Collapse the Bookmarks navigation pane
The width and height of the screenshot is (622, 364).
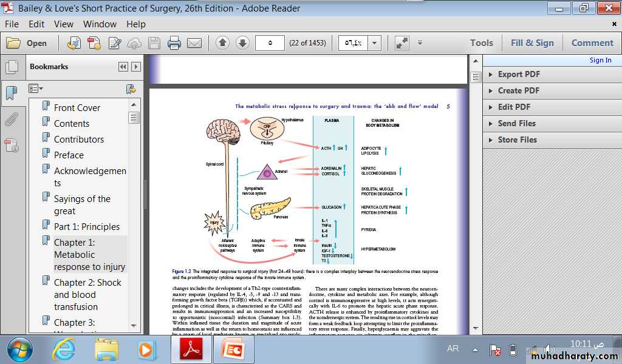[x=123, y=67]
